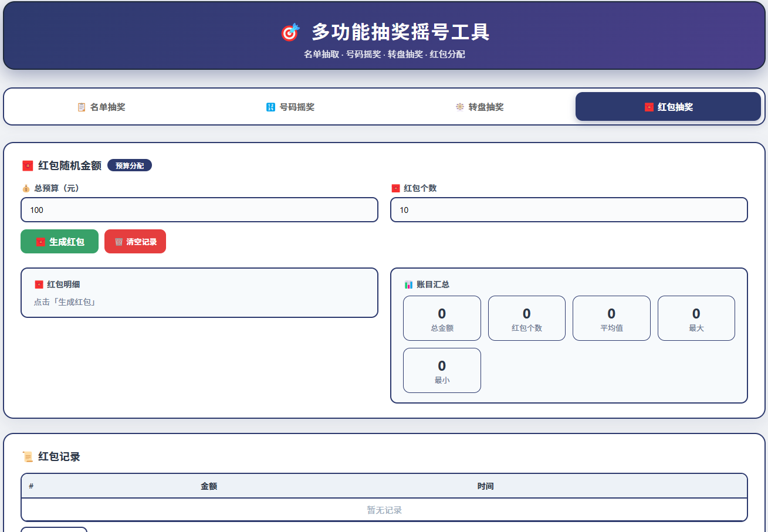Image resolution: width=768 pixels, height=532 pixels.
Task: Click the 最小 summary card
Action: (x=442, y=371)
